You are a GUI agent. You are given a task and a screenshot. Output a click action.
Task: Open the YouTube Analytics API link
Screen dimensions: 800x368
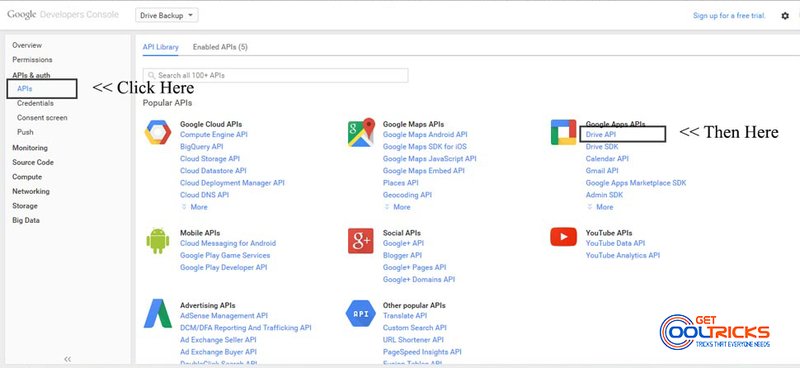622,255
